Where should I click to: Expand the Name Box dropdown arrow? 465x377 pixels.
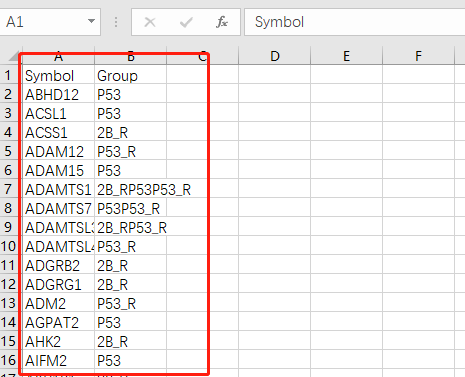[x=91, y=21]
